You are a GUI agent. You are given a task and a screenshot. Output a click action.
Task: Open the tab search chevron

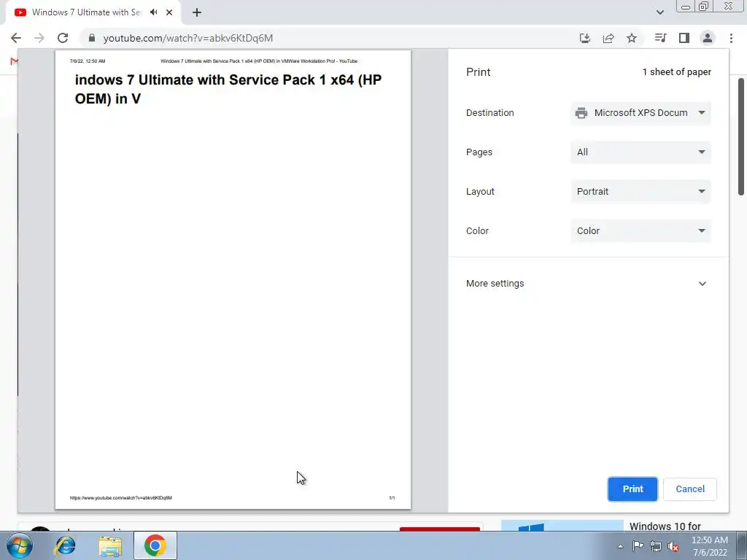coord(659,12)
